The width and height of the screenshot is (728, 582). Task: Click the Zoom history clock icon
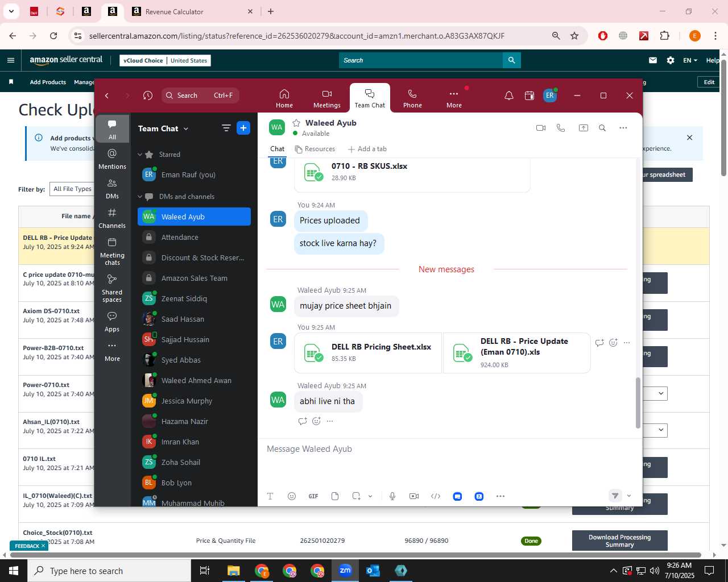coord(148,95)
